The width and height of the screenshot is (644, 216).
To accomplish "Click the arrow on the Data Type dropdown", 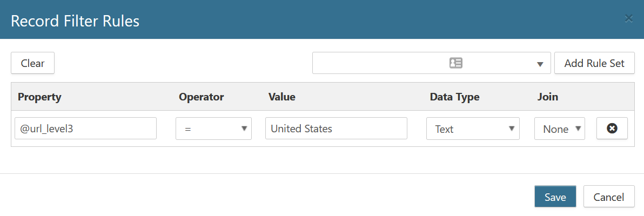I will [x=511, y=129].
